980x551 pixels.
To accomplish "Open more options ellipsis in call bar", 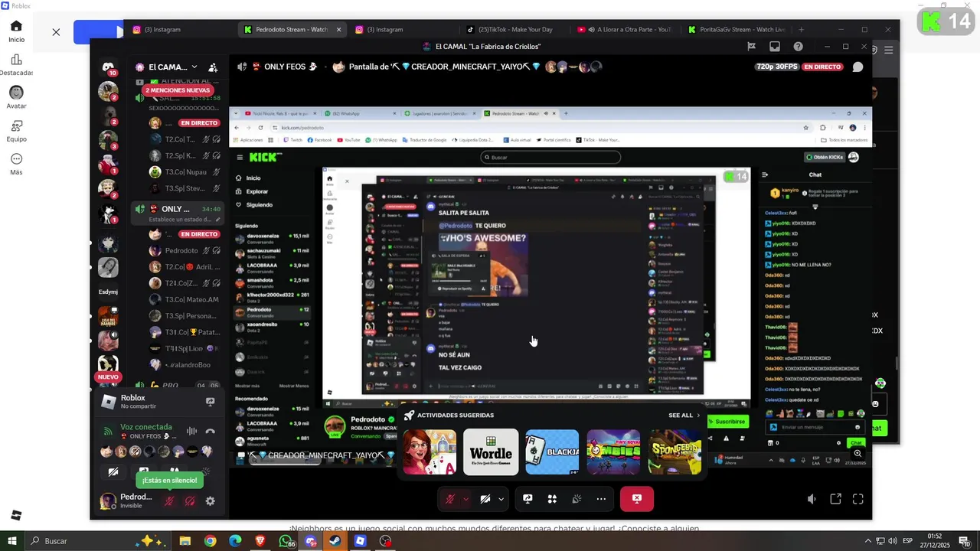I will tap(601, 499).
